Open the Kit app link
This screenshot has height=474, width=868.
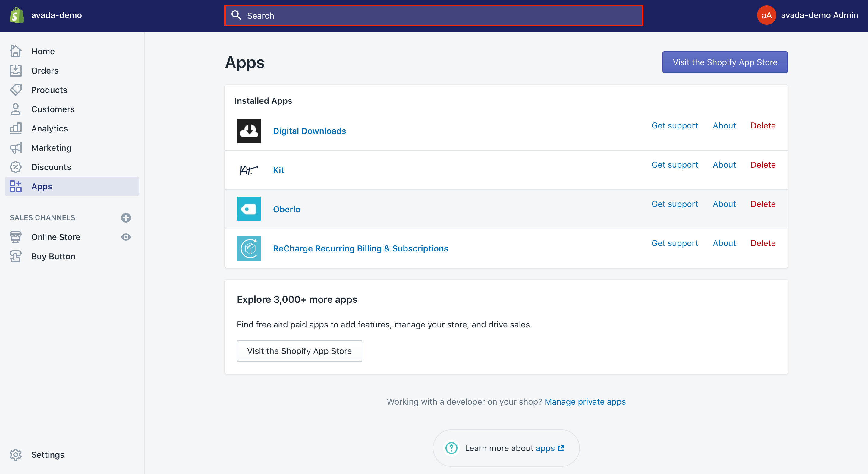278,170
